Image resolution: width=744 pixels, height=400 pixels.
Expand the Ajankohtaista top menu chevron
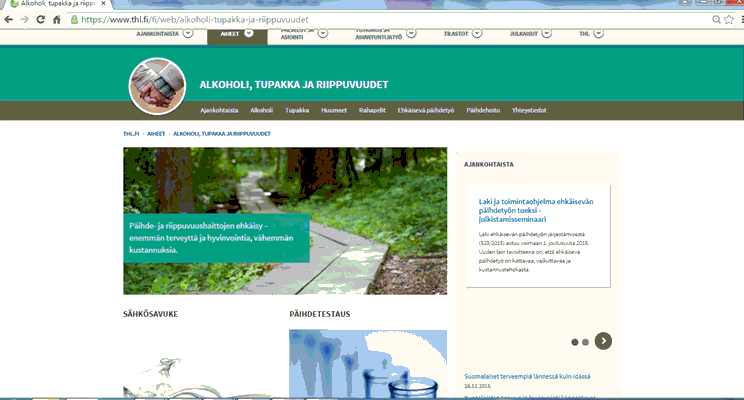[x=188, y=33]
